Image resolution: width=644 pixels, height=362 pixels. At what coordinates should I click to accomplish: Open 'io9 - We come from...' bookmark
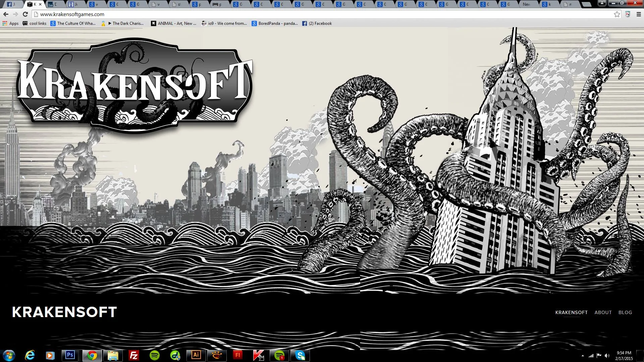(224, 23)
